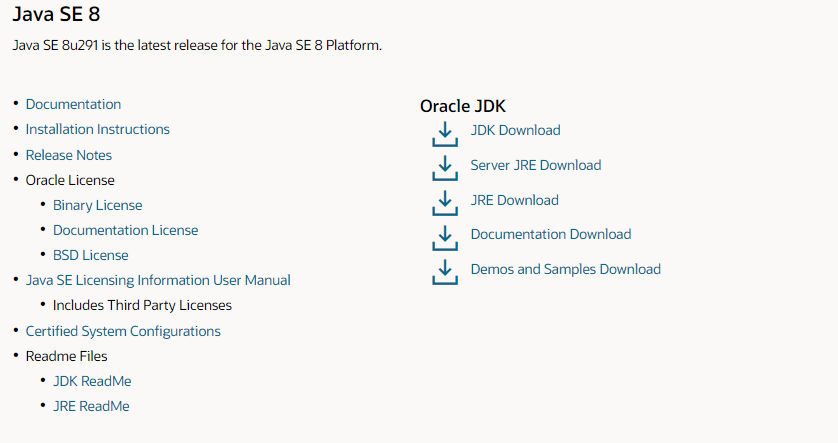Click the download icon beside Demos and Samples

pyautogui.click(x=445, y=272)
